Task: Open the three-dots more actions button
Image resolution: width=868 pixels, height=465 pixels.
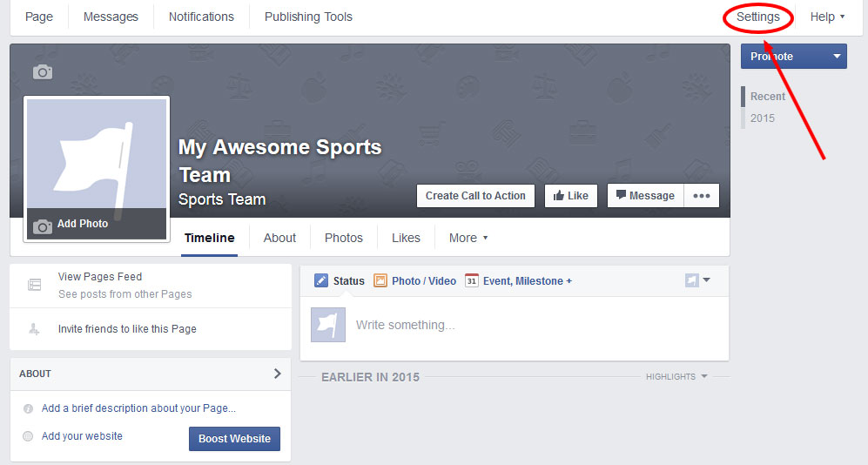Action: pyautogui.click(x=702, y=195)
